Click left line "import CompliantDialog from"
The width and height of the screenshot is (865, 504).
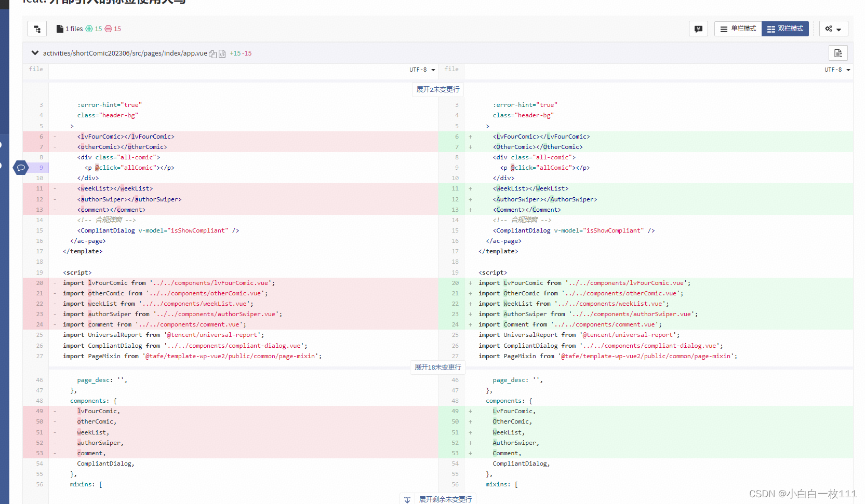tap(185, 346)
